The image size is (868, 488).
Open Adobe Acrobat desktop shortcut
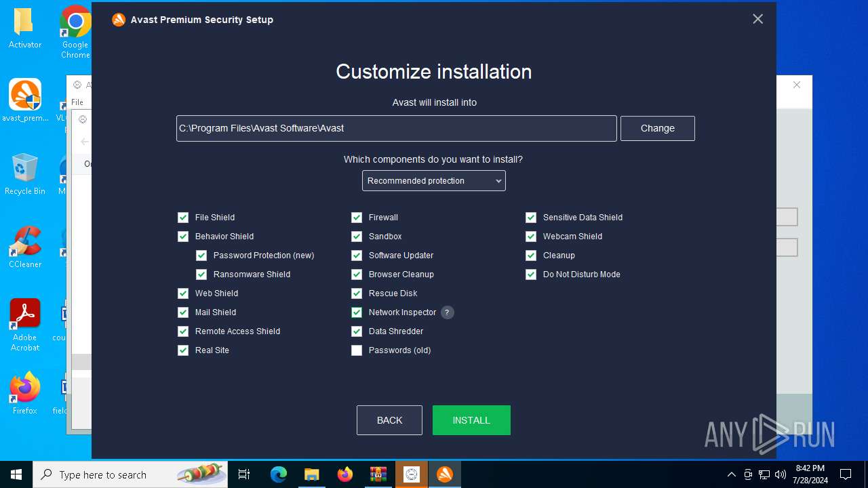25,325
